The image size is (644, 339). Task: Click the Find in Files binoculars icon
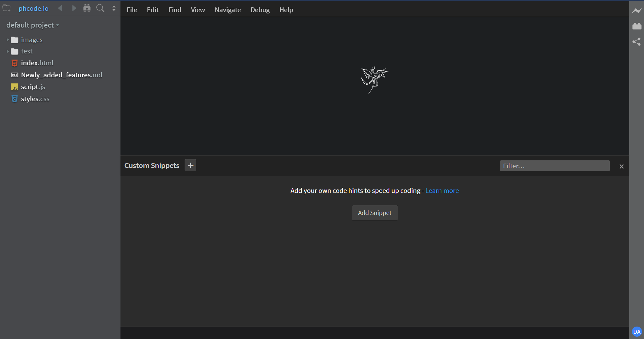tap(87, 8)
